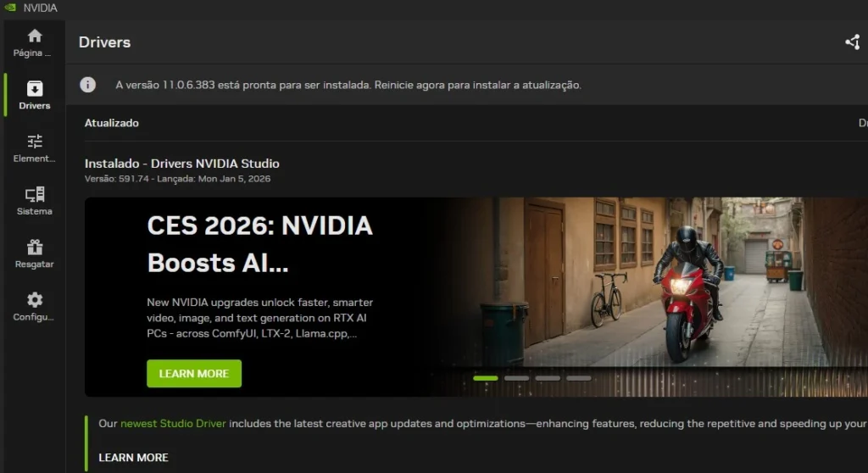
Task: Click LEARN MORE below Studio Driver text
Action: coord(133,458)
